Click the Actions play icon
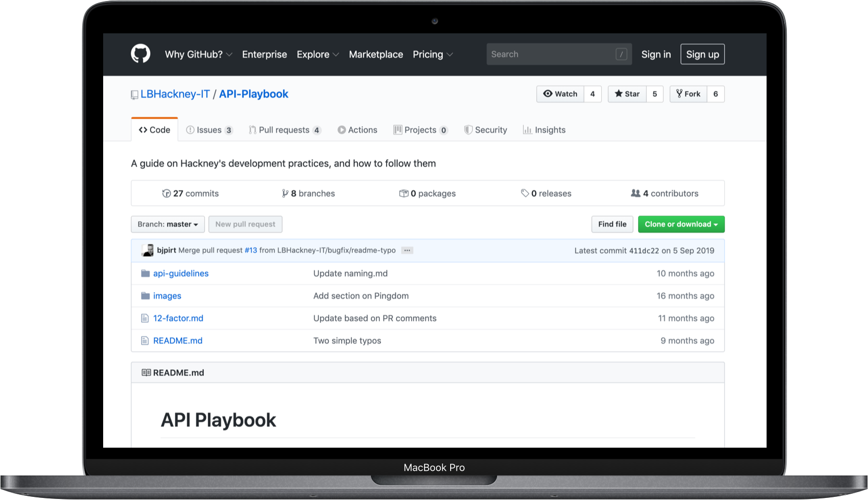Screen dimensions: 868x500 342,130
